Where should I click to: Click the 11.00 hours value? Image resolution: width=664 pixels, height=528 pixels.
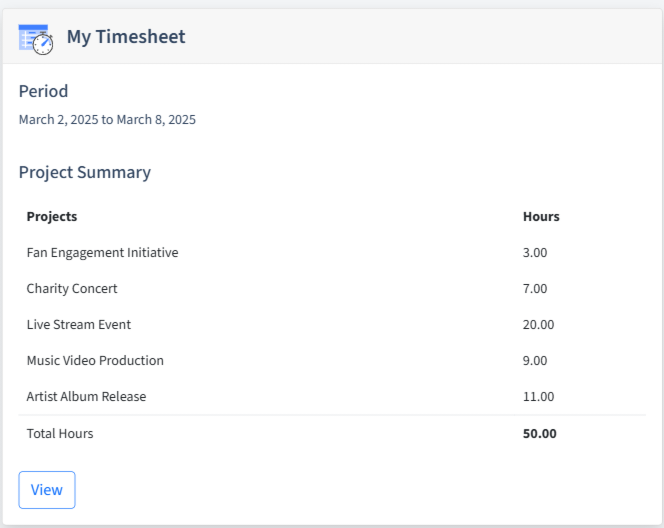(x=538, y=396)
